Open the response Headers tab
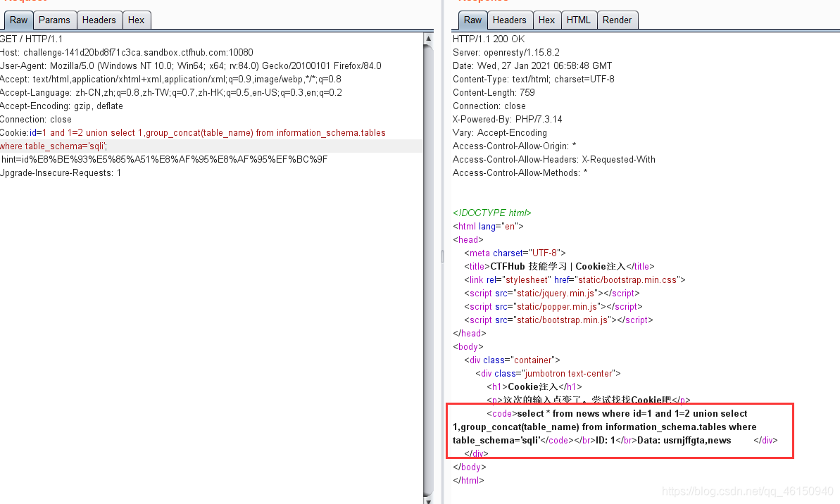840x504 pixels. 510,20
